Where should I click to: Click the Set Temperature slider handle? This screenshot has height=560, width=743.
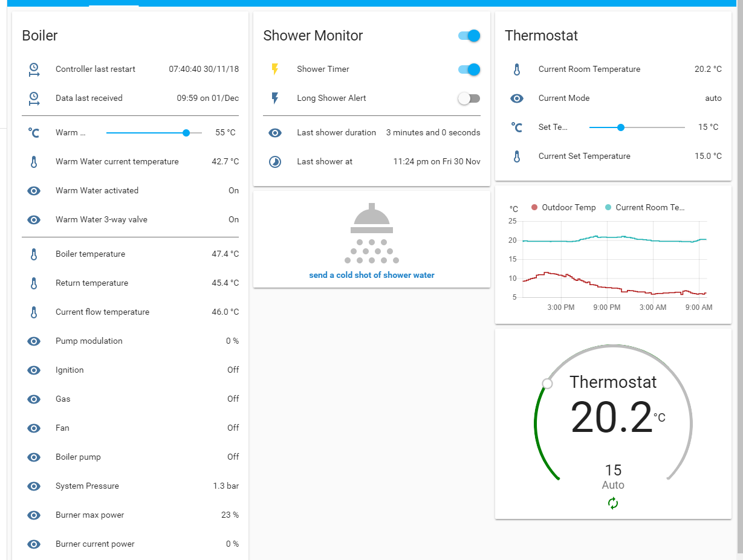(x=621, y=127)
